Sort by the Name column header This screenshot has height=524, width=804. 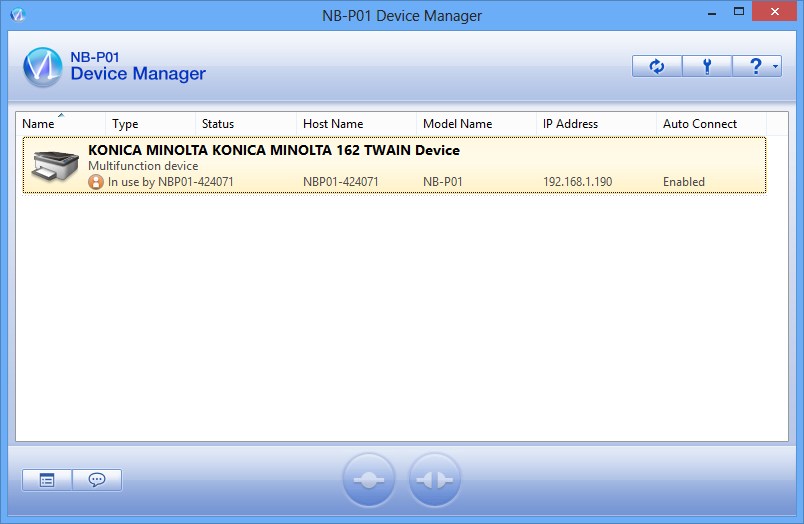(x=61, y=124)
